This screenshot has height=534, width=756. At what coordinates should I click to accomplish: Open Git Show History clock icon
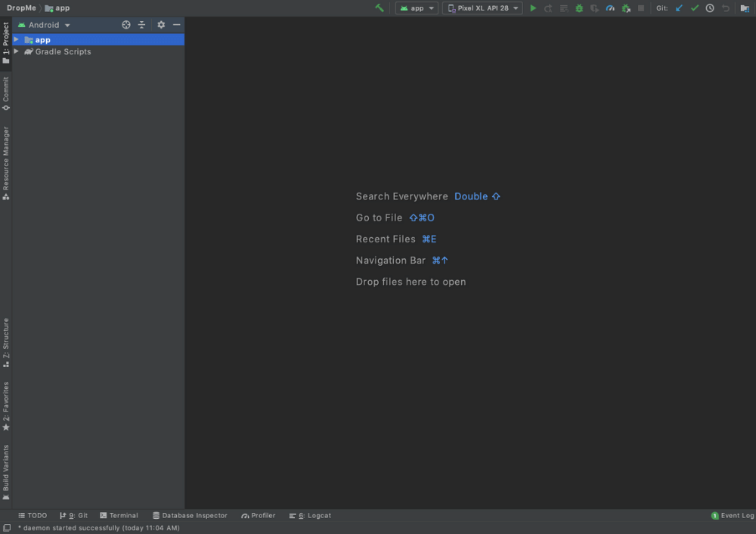[710, 8]
